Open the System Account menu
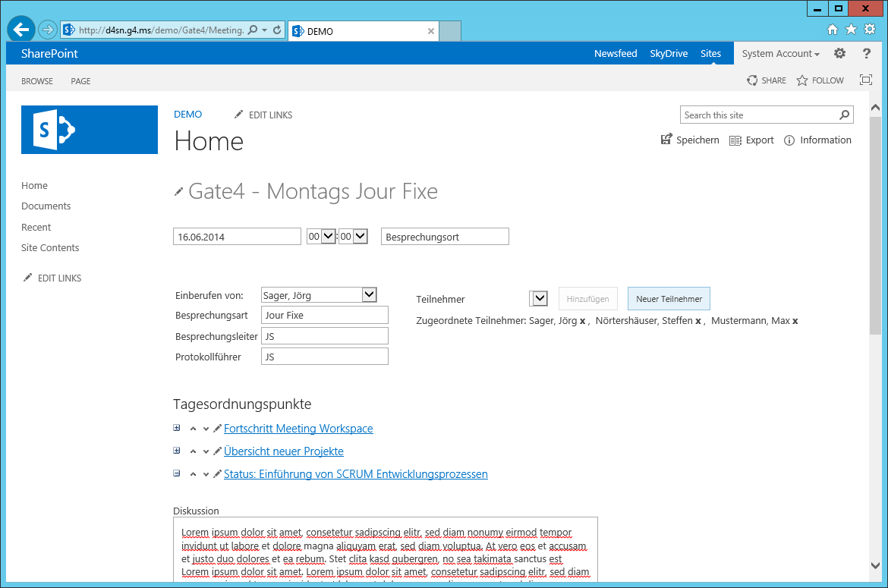The width and height of the screenshot is (888, 588). (780, 53)
